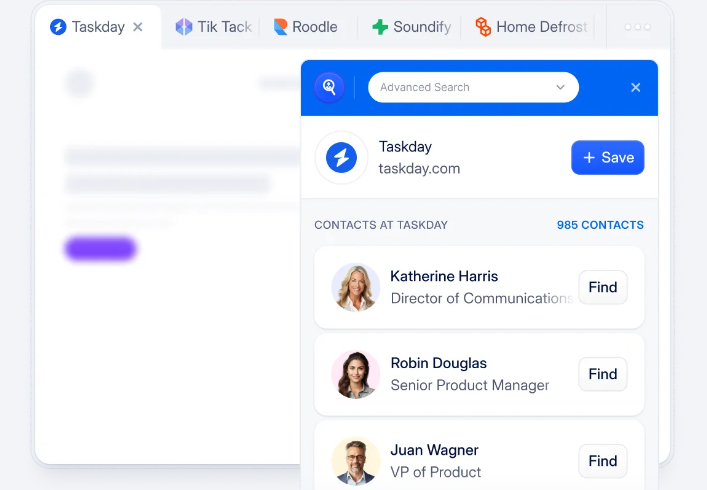The image size is (707, 490).
Task: Open the three-dot browser menu
Action: coord(638,27)
